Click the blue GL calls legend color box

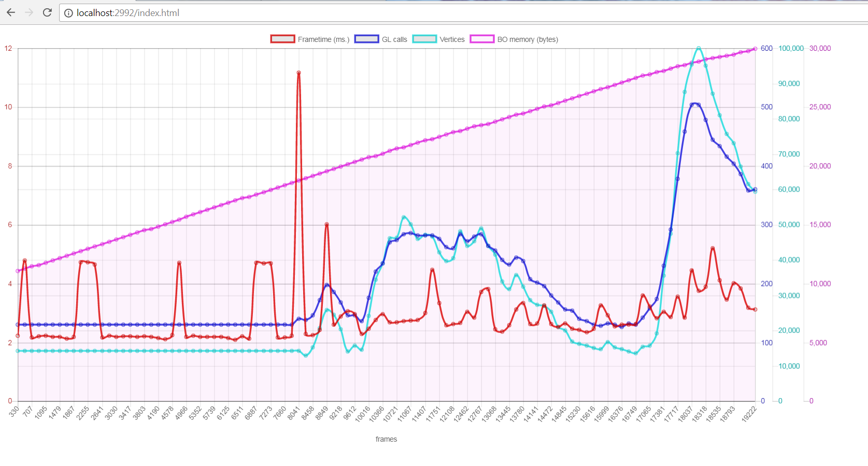[x=366, y=39]
